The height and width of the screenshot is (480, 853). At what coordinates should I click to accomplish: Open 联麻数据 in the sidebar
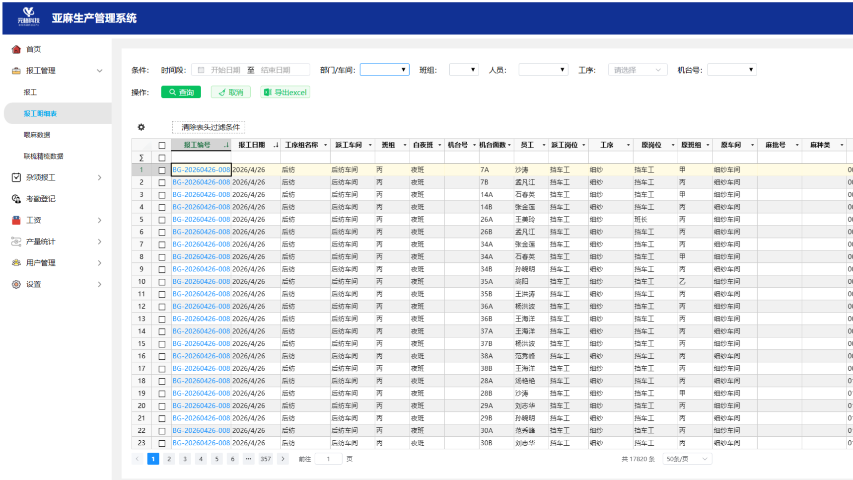[37, 135]
